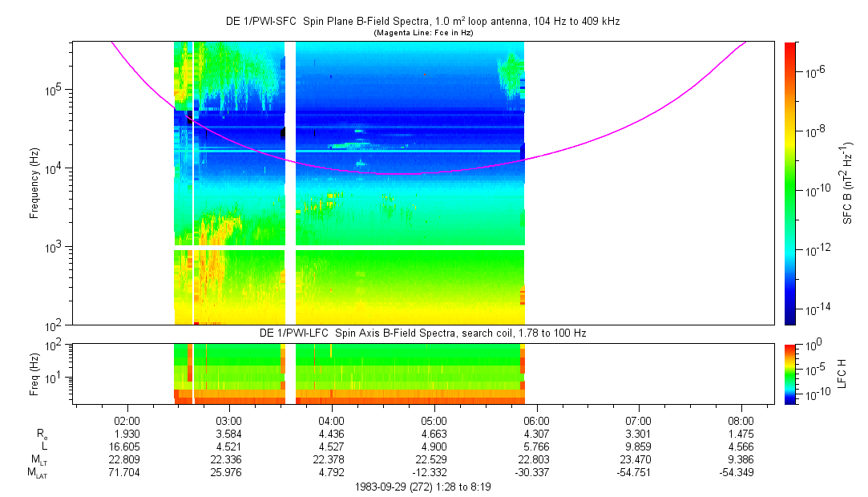Click the 10⁻⁶ tick on SFC color bar
Viewport: 868px width, 497px height.
coord(815,72)
